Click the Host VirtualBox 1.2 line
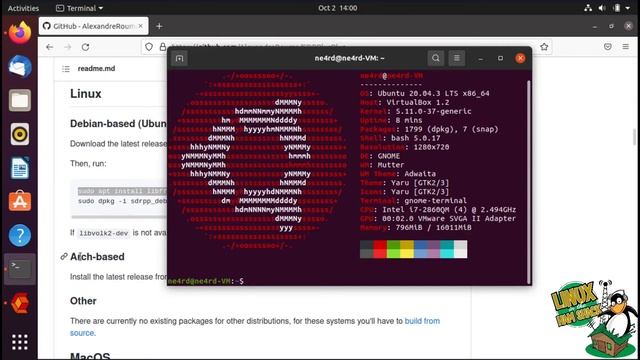The height and width of the screenshot is (360, 640). pyautogui.click(x=404, y=102)
